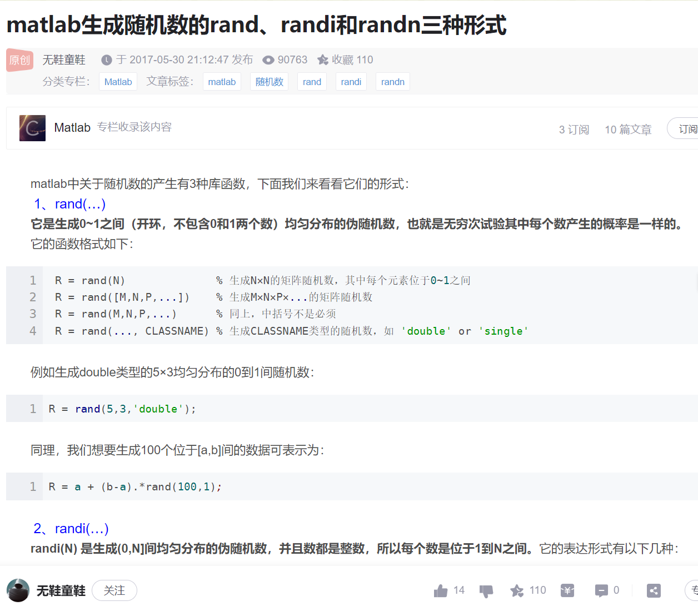Open the rand tag
Image resolution: width=698 pixels, height=616 pixels.
312,81
